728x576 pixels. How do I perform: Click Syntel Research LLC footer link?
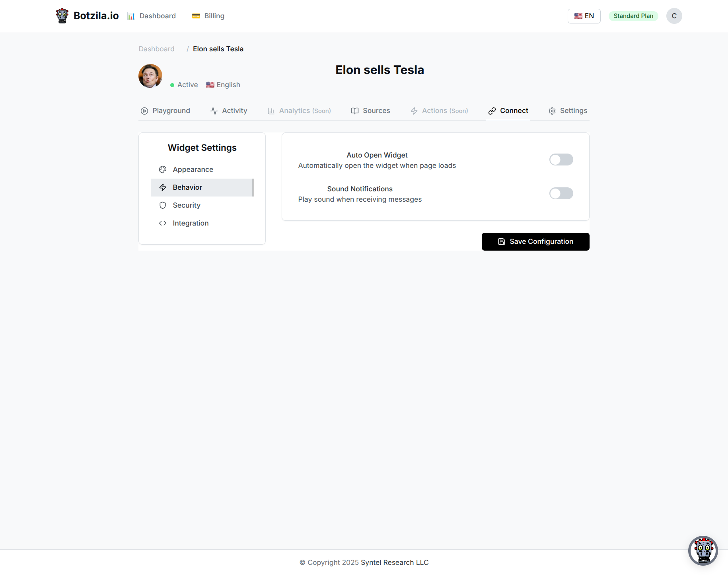[x=395, y=562]
